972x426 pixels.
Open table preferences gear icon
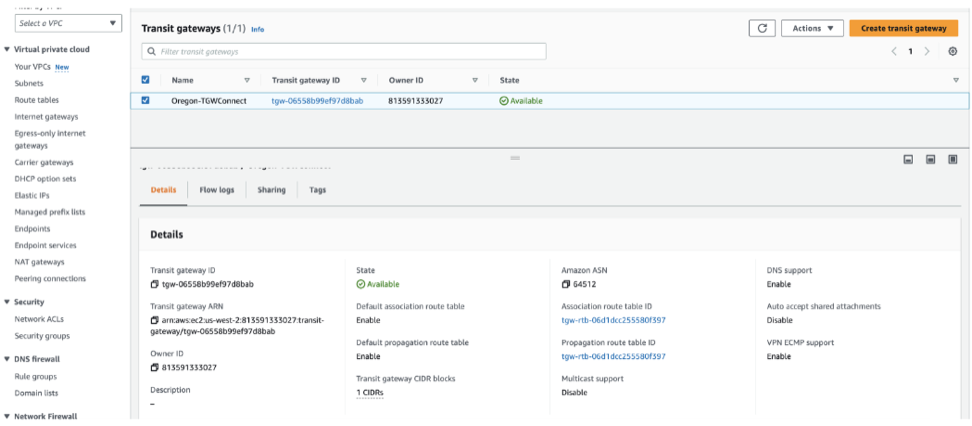953,51
